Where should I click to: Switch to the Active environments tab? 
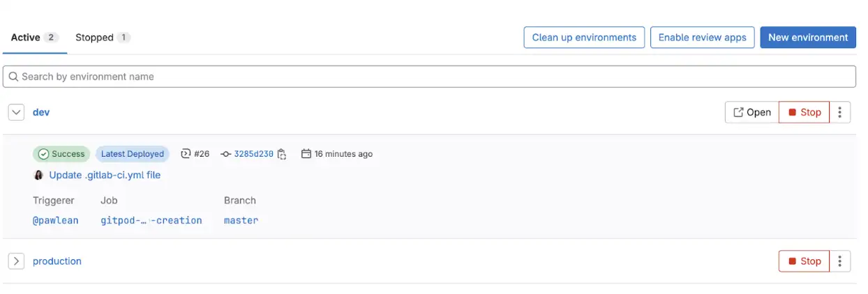pyautogui.click(x=34, y=38)
